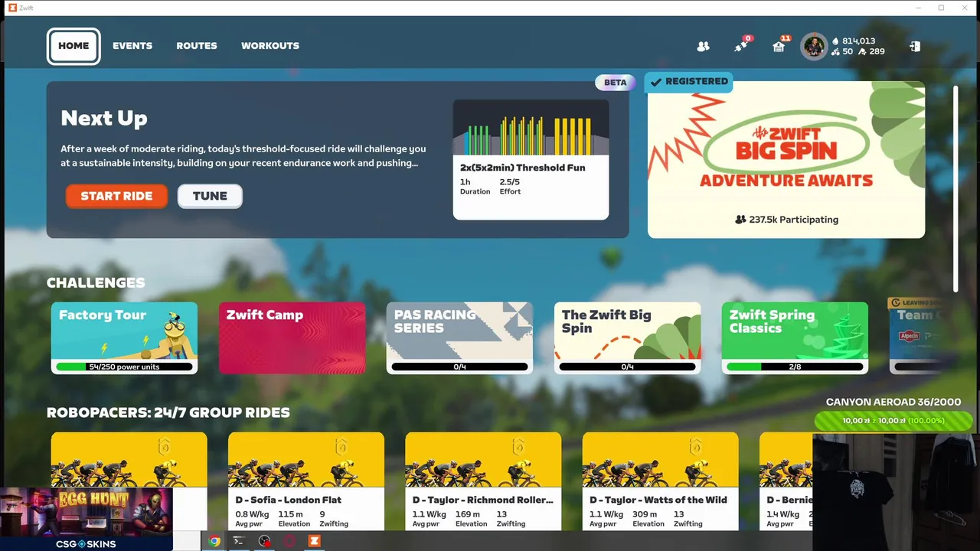Click the vertical scrollbar on the right
Image resolution: width=980 pixels, height=551 pixels.
tap(955, 188)
